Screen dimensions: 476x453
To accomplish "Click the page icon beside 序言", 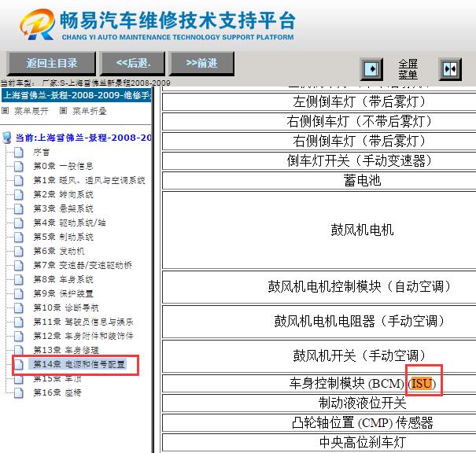I will point(19,152).
